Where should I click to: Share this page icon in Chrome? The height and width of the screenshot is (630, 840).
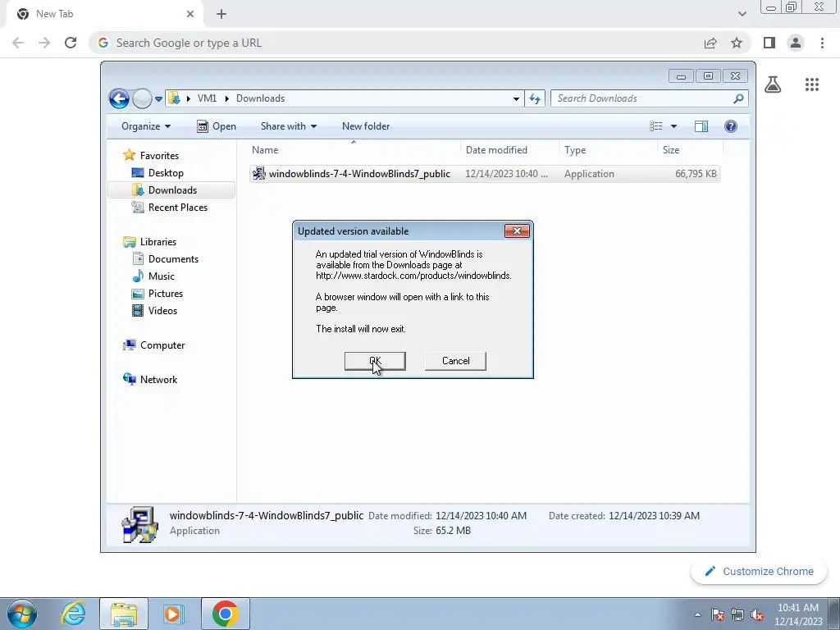(x=710, y=43)
